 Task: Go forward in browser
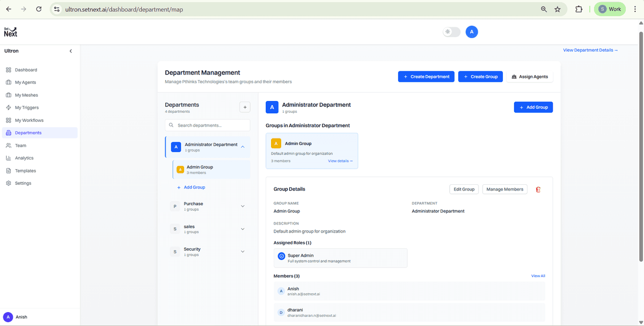(24, 9)
